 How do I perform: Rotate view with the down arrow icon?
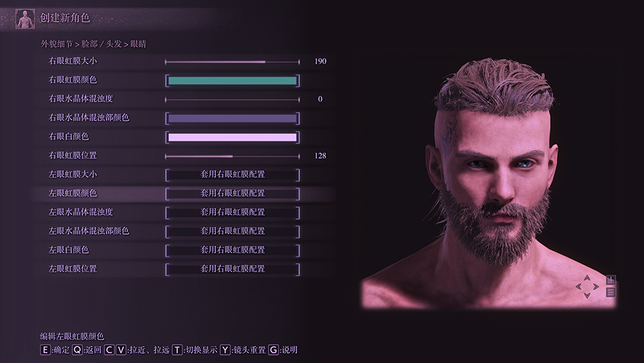(x=587, y=295)
